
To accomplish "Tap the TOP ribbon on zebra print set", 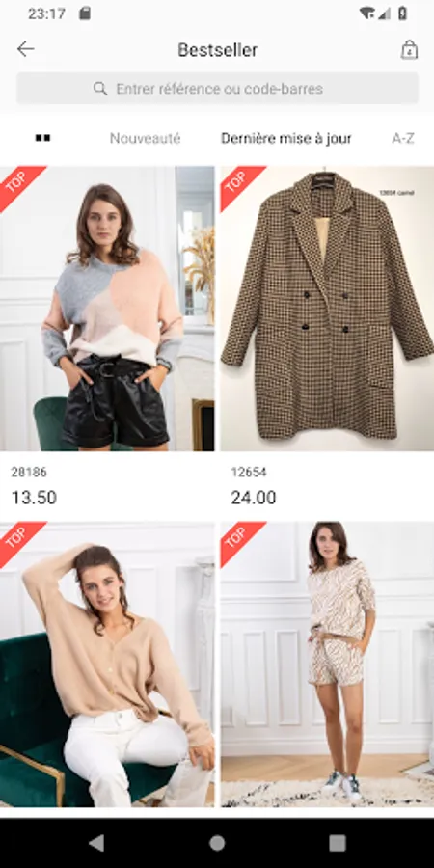I will point(240,542).
